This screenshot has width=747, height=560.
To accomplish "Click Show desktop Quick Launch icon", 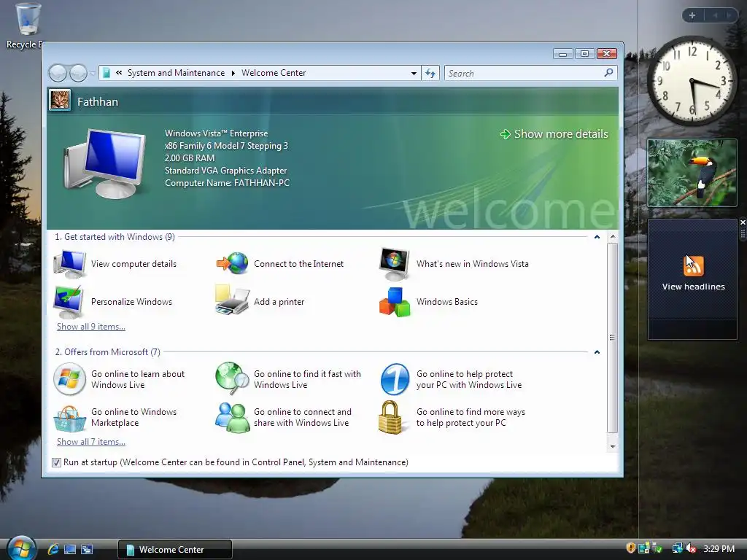I will (x=70, y=549).
